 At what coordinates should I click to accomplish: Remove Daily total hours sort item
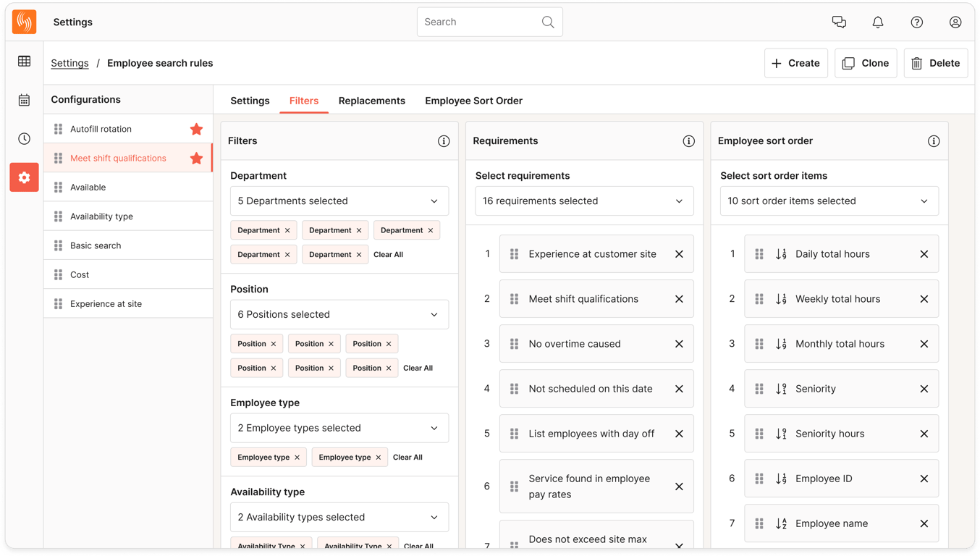point(924,254)
